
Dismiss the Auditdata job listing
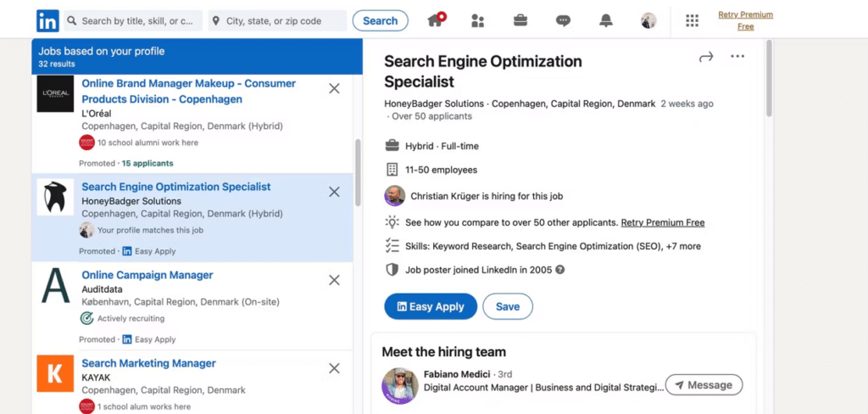[334, 281]
